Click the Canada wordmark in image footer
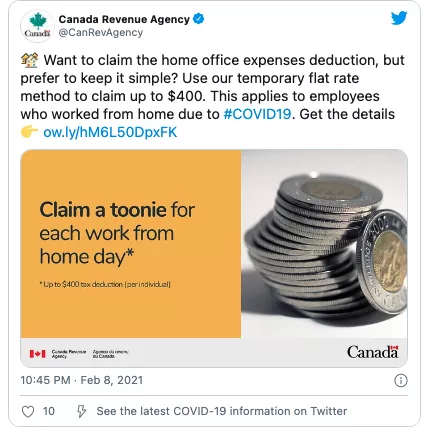The height and width of the screenshot is (431, 427). point(373,352)
